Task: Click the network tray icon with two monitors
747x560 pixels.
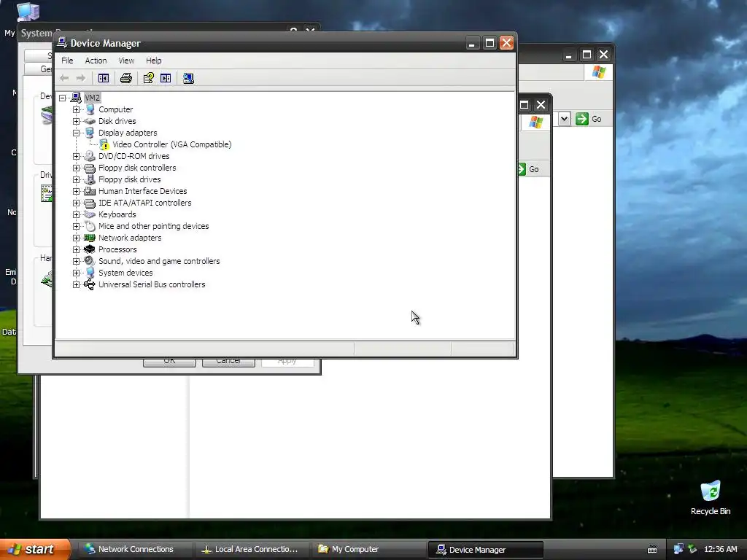Action: [678, 549]
